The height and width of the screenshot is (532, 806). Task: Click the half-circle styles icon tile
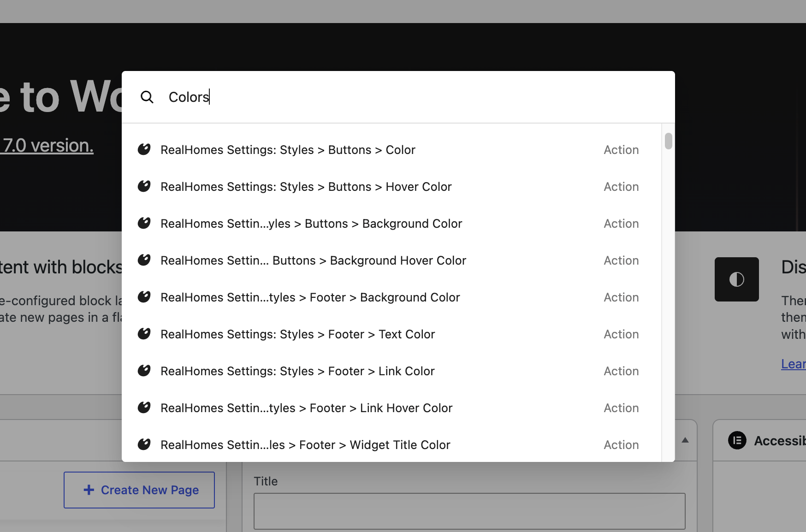click(737, 279)
